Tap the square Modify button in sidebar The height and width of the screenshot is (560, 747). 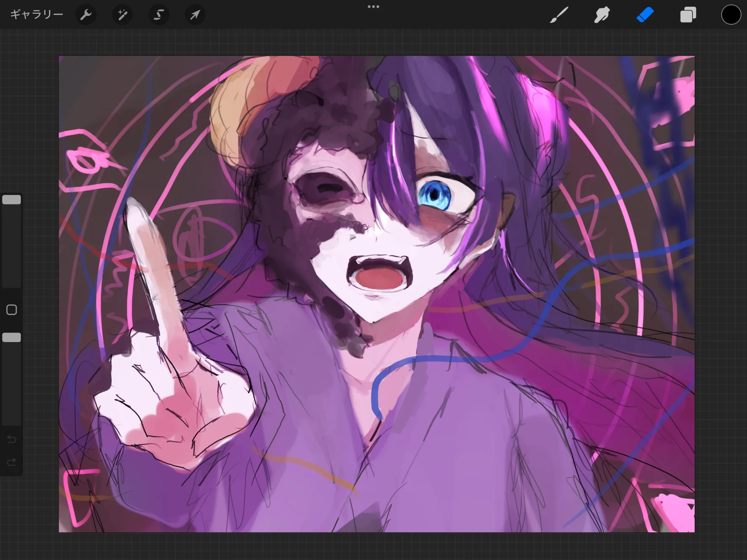pos(12,310)
